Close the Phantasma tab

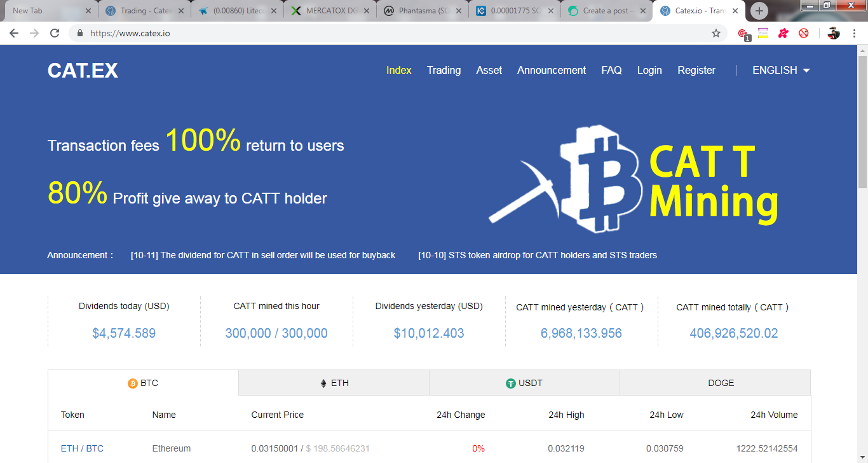tap(459, 11)
